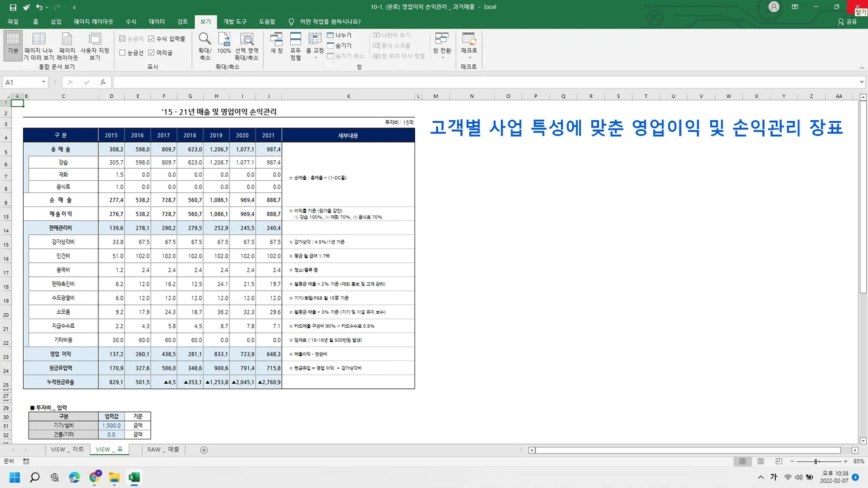Select column K header

[348, 96]
